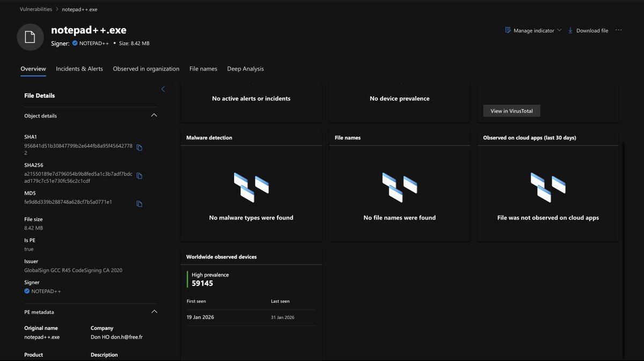Click Manage indicator button label

point(534,31)
